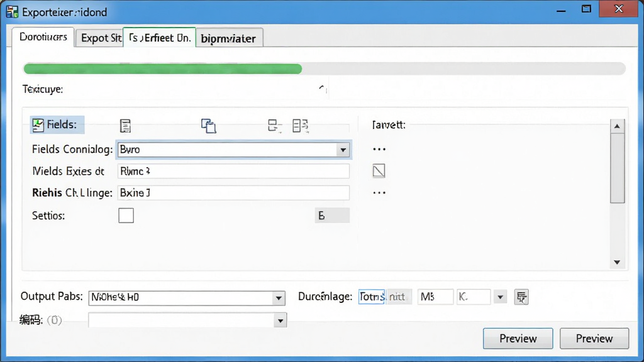Click the Mß field next to Durcenlage
Viewport: 644px width, 362px height.
pyautogui.click(x=435, y=297)
